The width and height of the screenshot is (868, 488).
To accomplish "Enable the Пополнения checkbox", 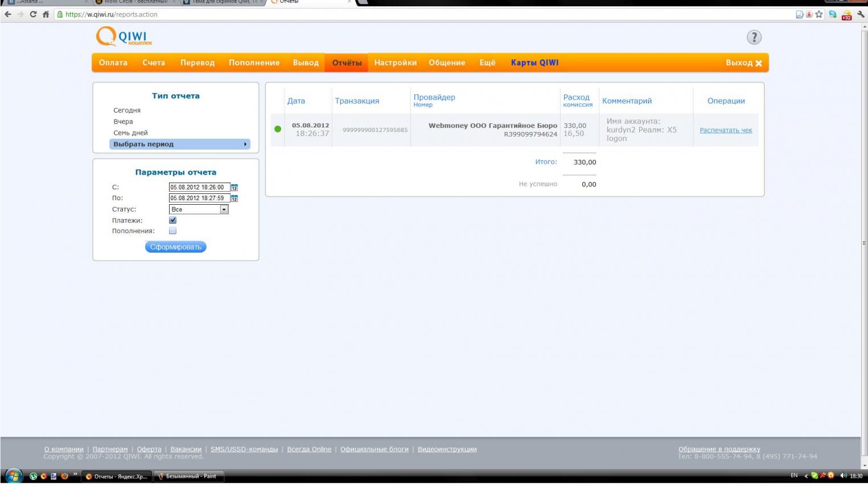I will pos(173,231).
